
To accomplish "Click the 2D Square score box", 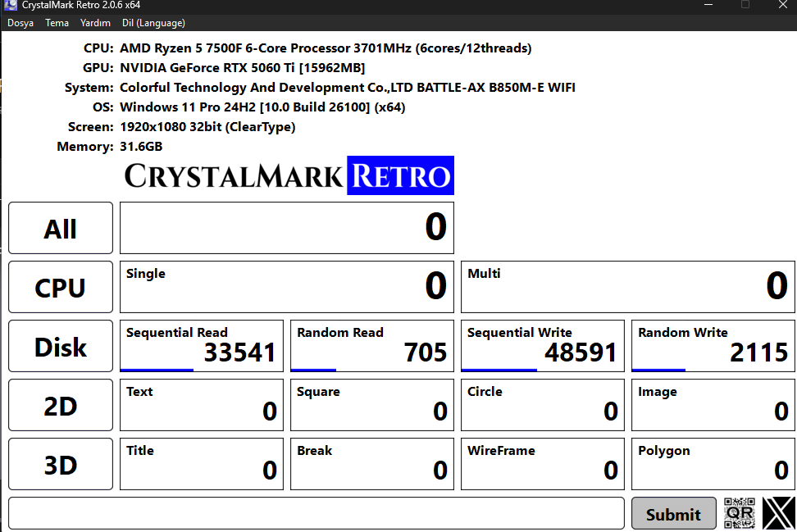I will 372,405.
